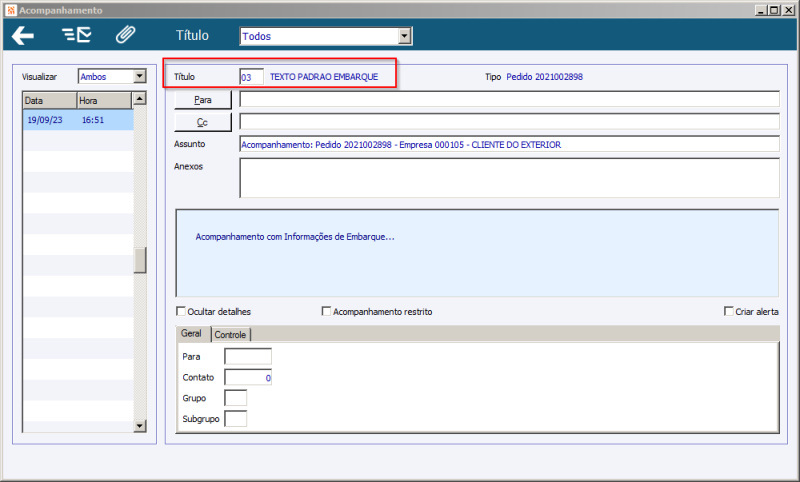Check the Criar alerta option

(729, 311)
